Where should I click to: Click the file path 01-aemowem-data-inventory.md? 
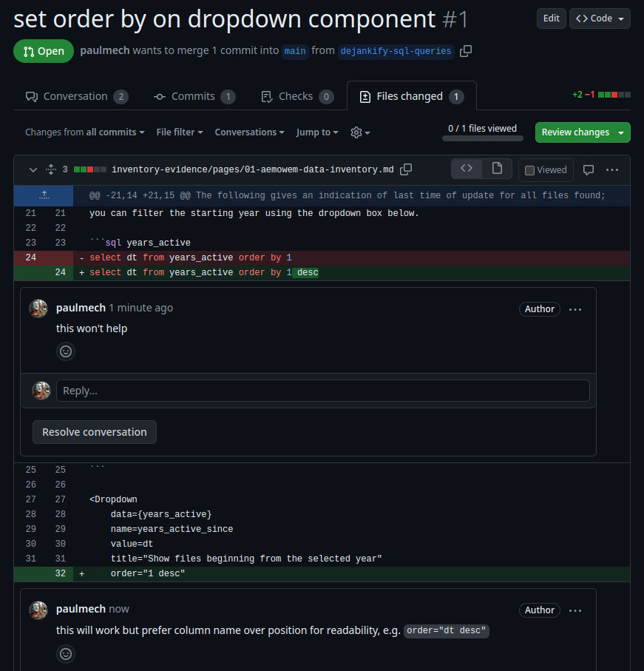pyautogui.click(x=252, y=169)
